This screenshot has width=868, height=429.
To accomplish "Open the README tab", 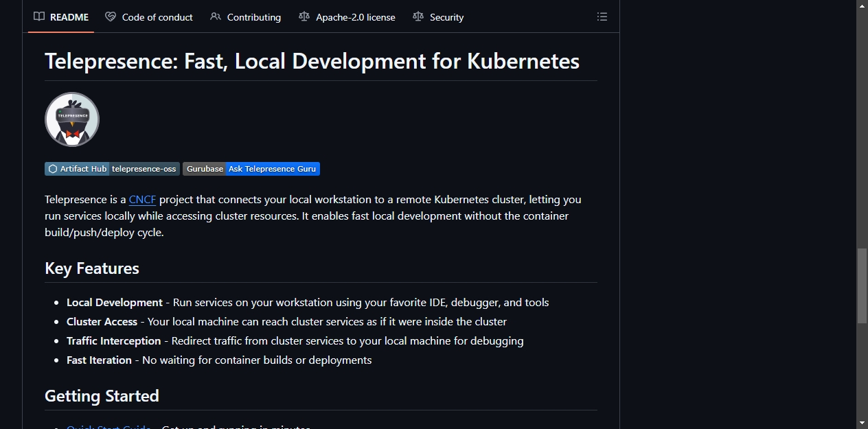I will tap(62, 17).
